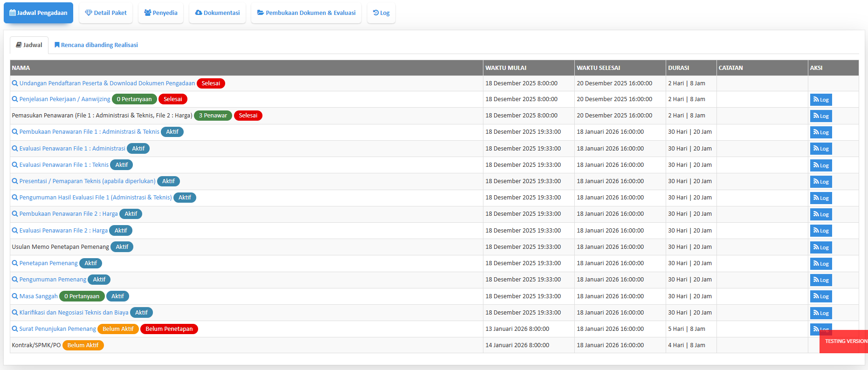This screenshot has height=370, width=868.
Task: Open the Dokumentasi tab
Action: click(x=217, y=13)
